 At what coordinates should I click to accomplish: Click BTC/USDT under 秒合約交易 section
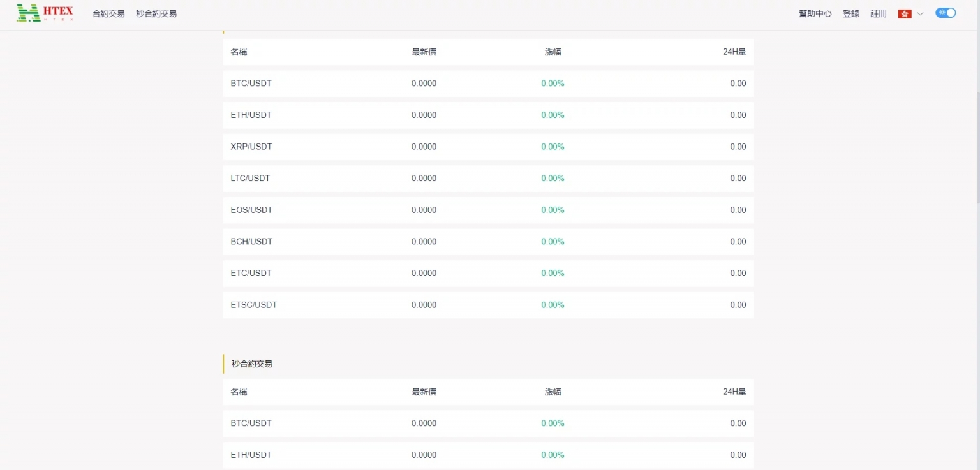click(x=251, y=423)
